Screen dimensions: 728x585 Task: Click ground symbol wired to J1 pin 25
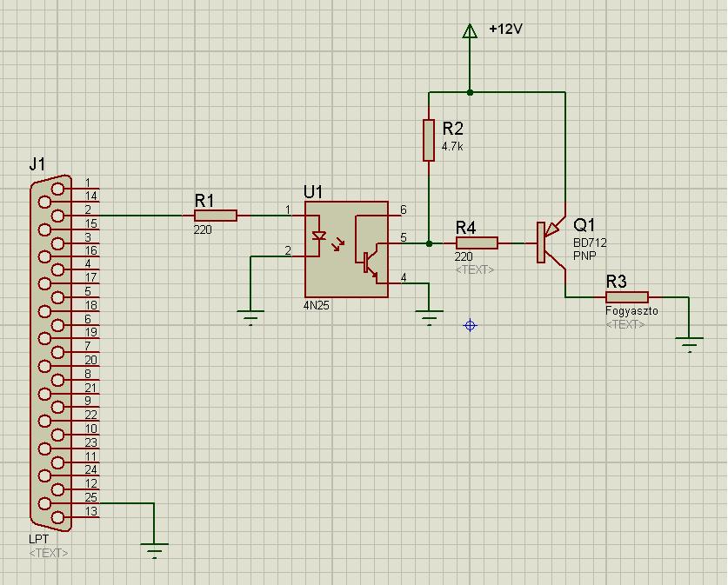[x=154, y=550]
